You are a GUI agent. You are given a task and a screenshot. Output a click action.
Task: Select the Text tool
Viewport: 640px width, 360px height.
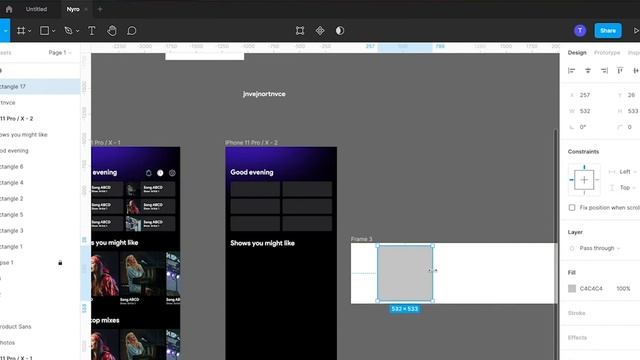92,31
